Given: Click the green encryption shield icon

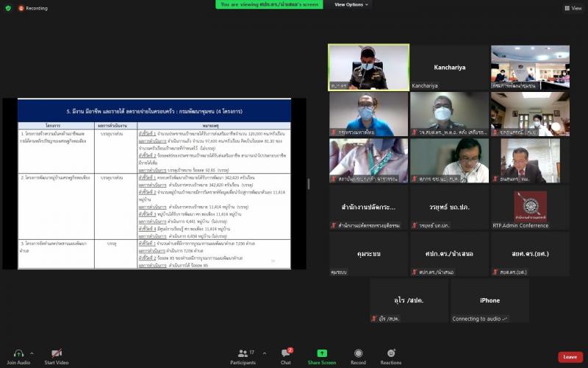Looking at the screenshot, I should tap(8, 8).
